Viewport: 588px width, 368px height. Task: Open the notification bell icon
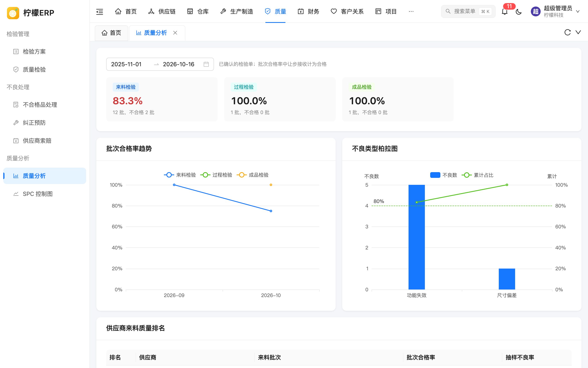pyautogui.click(x=505, y=12)
